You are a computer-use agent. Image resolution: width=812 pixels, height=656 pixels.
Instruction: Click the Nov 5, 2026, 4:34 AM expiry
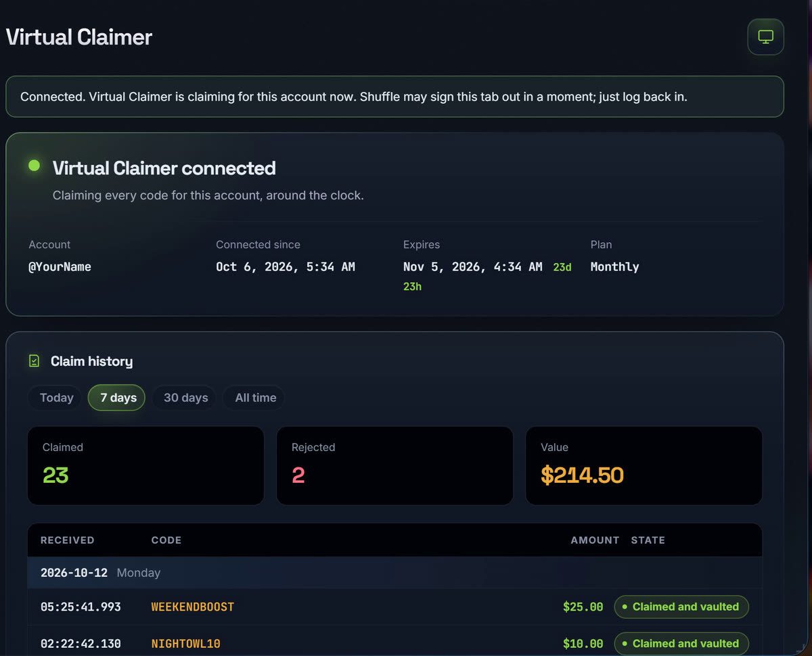pyautogui.click(x=472, y=266)
